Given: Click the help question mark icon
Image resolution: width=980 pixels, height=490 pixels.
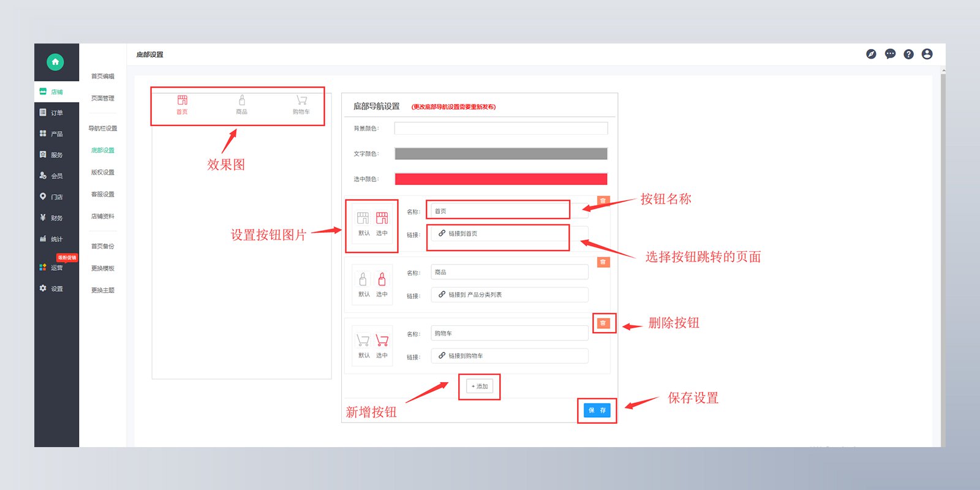Looking at the screenshot, I should [x=908, y=54].
